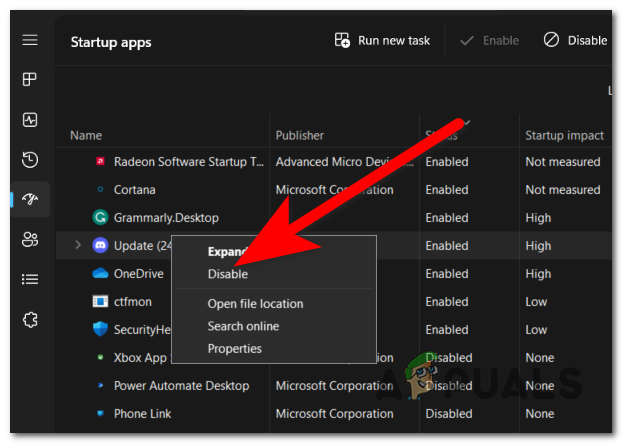The height and width of the screenshot is (444, 623).
Task: Click Phone Link's Disabled status cell
Action: coord(449,414)
